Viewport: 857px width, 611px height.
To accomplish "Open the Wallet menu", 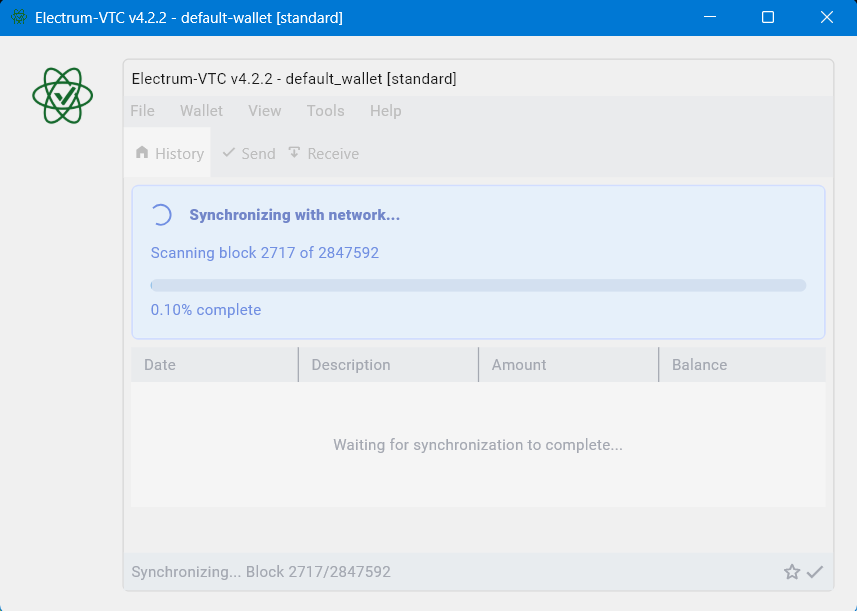I will tap(201, 111).
